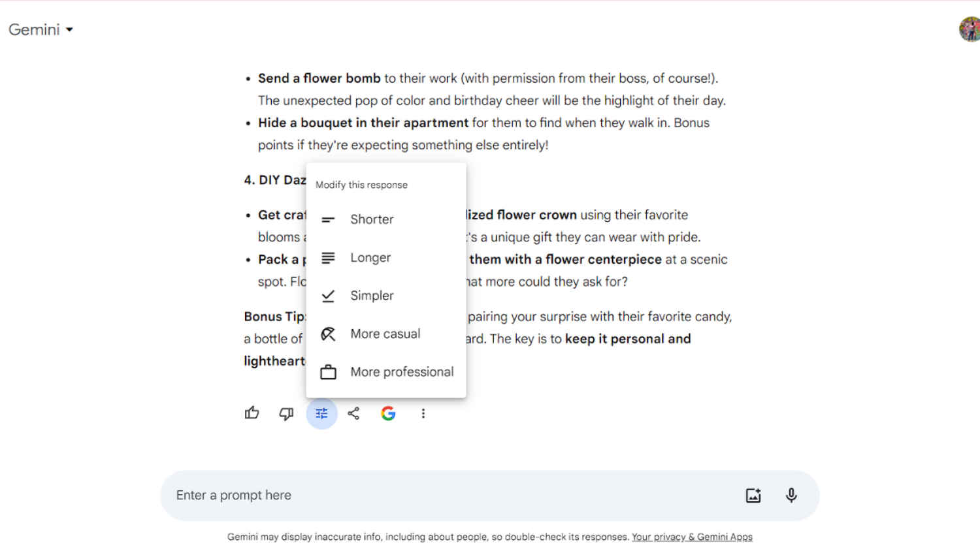Select More casual tone

point(385,334)
